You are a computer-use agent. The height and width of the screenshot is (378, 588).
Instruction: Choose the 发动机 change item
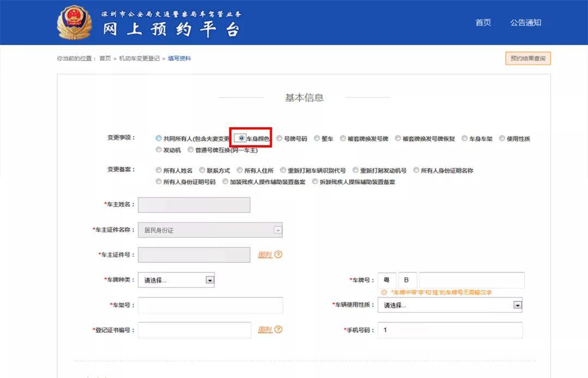[159, 150]
